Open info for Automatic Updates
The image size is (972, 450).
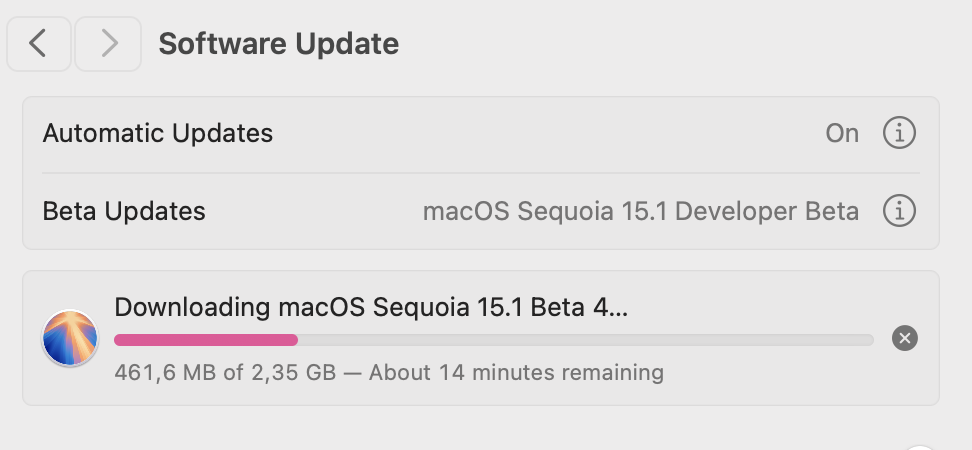tap(899, 133)
